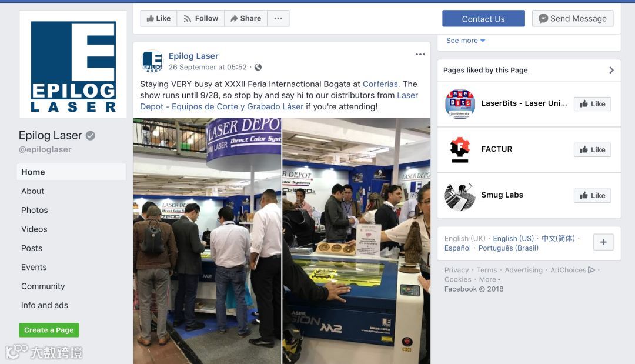Open the Corferias link in the post
Image resolution: width=635 pixels, height=364 pixels.
pyautogui.click(x=380, y=84)
